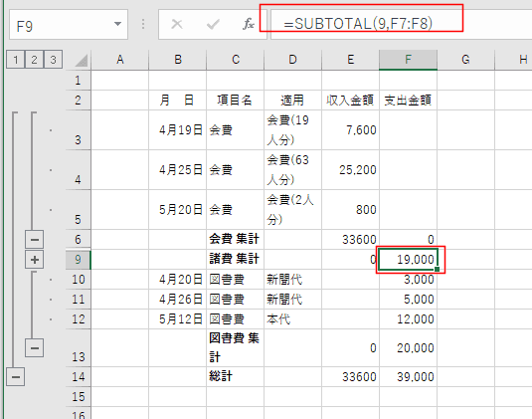Show outline level 3 details

[53, 60]
